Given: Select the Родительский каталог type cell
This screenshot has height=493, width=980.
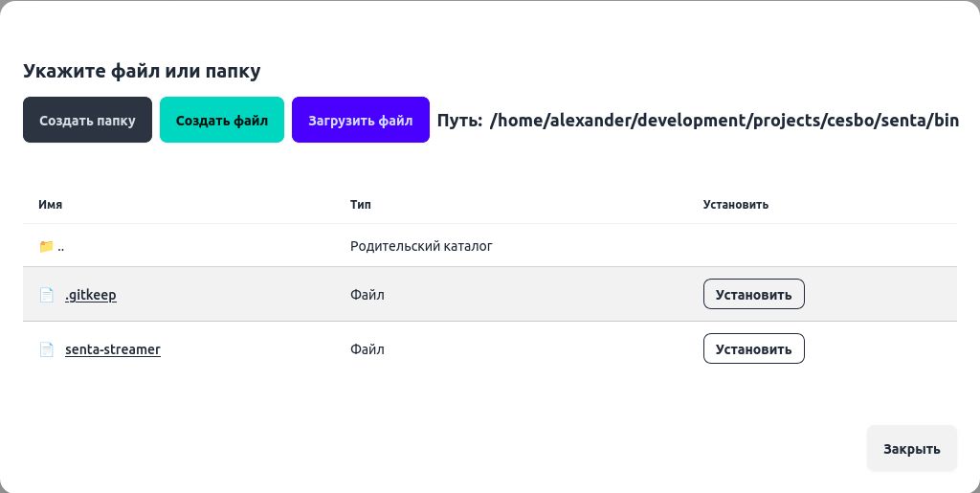Looking at the screenshot, I should [x=421, y=246].
